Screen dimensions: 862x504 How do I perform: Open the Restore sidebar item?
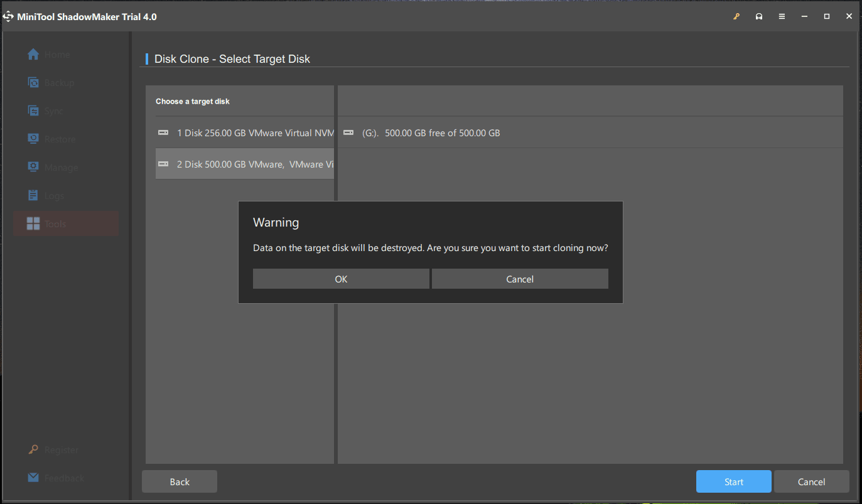66,139
